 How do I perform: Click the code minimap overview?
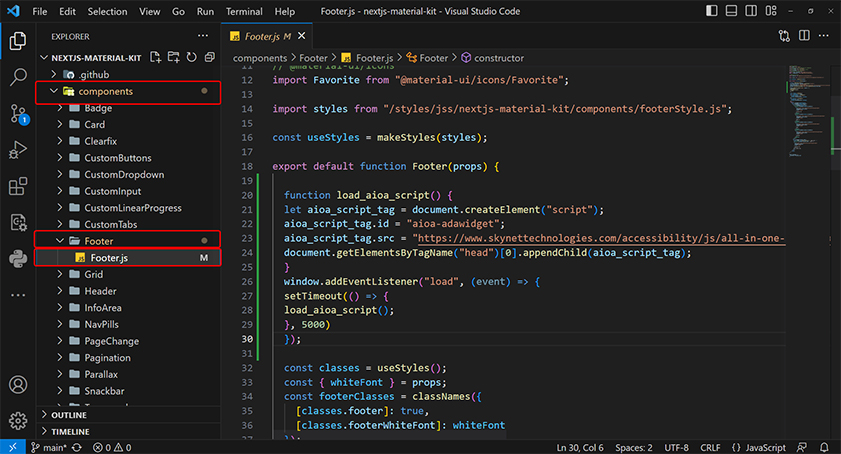click(809, 111)
